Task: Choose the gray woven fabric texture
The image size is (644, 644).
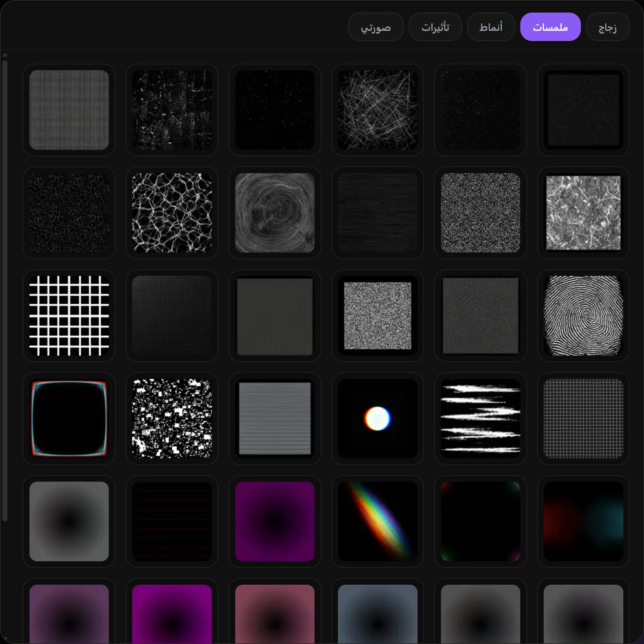Action: (x=69, y=110)
